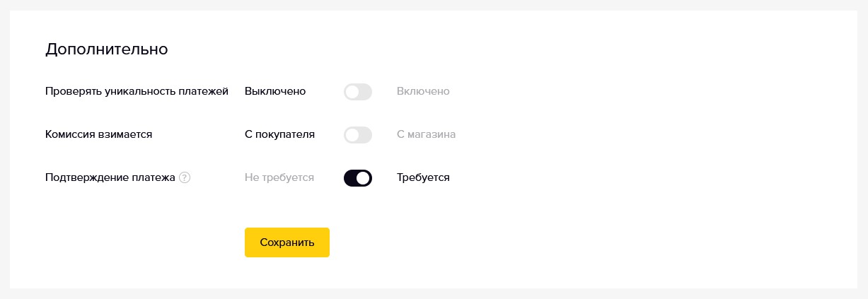Pick the Не требуется option label
Image resolution: width=868 pixels, height=299 pixels.
[279, 178]
